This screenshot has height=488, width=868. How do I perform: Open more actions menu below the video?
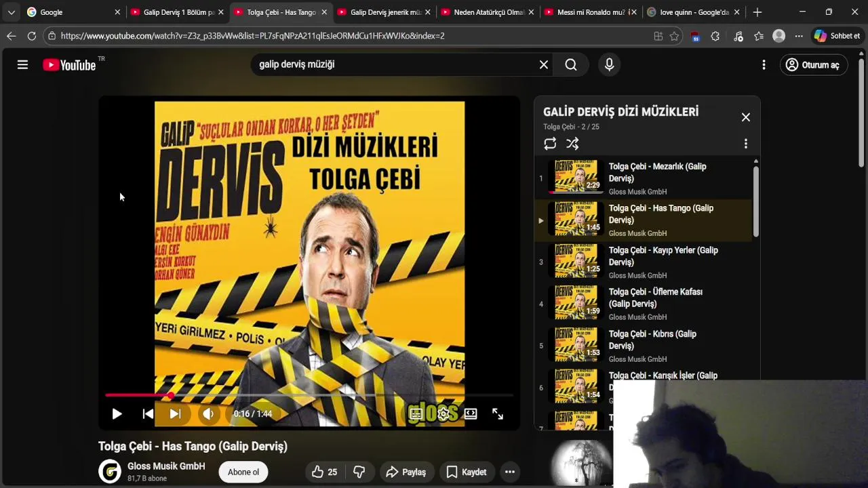click(x=510, y=472)
